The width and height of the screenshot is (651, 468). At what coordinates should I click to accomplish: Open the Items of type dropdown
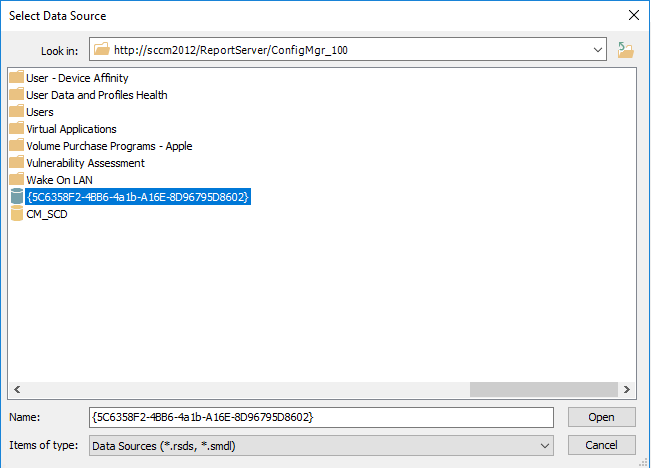pos(545,446)
